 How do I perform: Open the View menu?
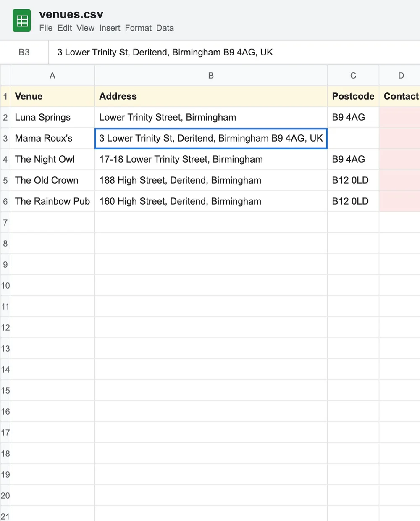tap(85, 28)
